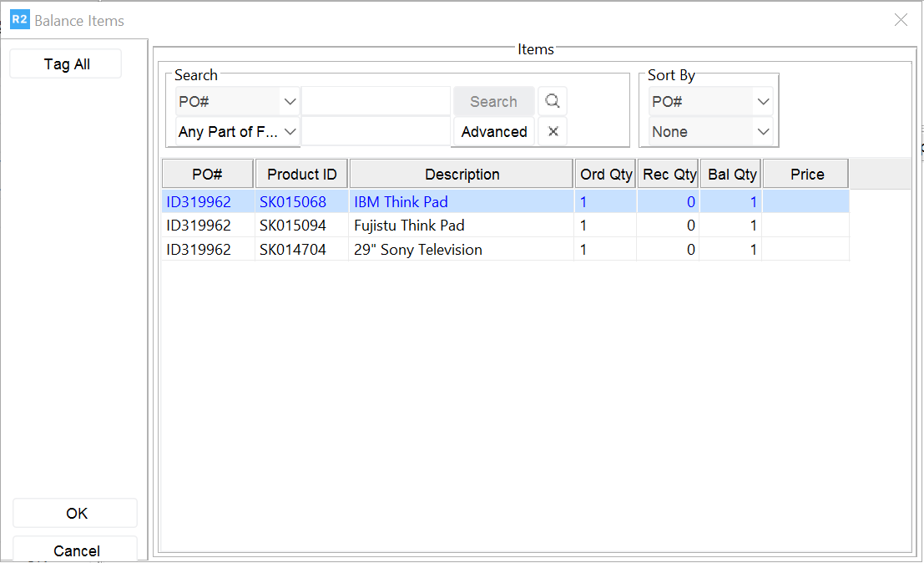This screenshot has width=924, height=563.
Task: Click the Description column header
Action: tap(462, 175)
